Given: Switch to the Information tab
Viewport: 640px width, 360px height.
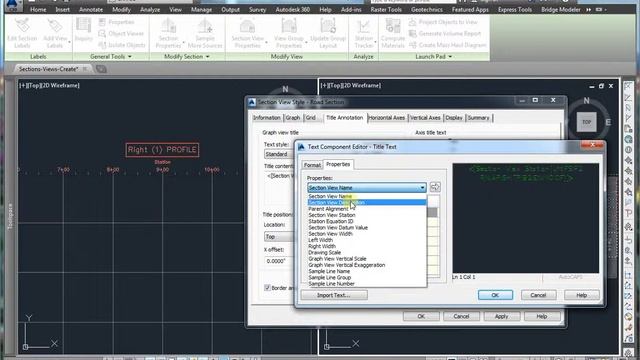Looking at the screenshot, I should pyautogui.click(x=267, y=118).
